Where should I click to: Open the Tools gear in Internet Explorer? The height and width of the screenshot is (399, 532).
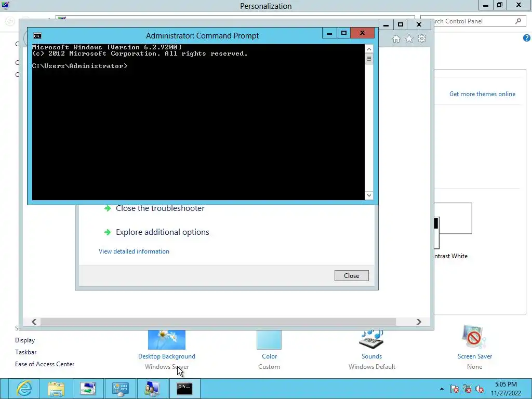(x=422, y=38)
